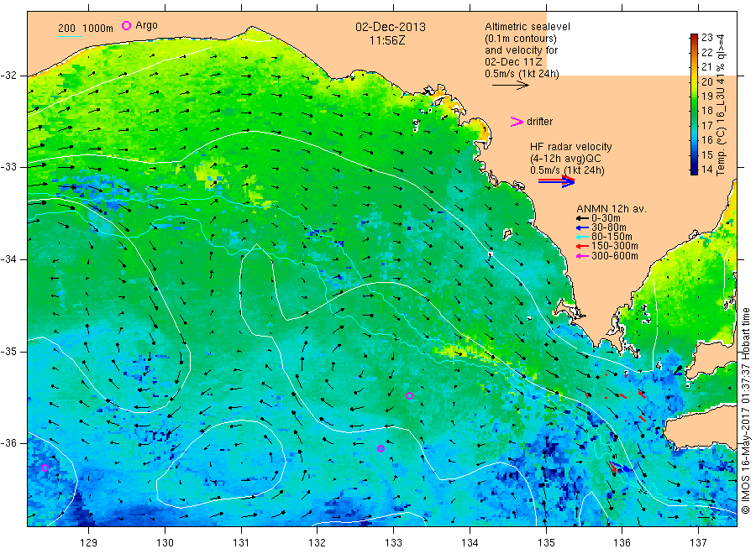Click the '02-Dec-2013' date label
This screenshot has width=756, height=554.
pos(391,27)
